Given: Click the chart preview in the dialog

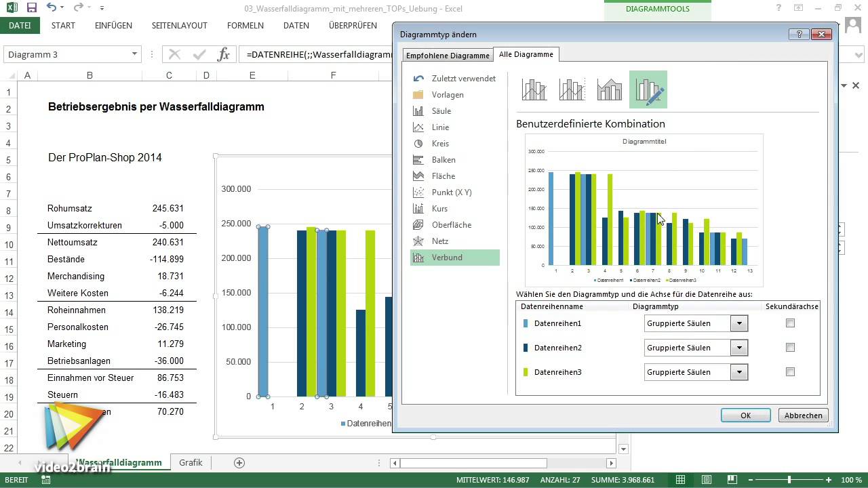Looking at the screenshot, I should [x=644, y=210].
